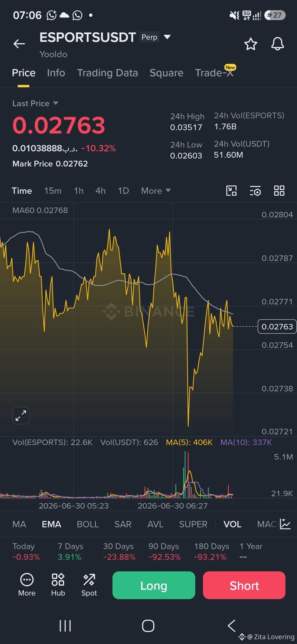The width and height of the screenshot is (297, 644).
Task: Tap the red Short button
Action: point(244,585)
